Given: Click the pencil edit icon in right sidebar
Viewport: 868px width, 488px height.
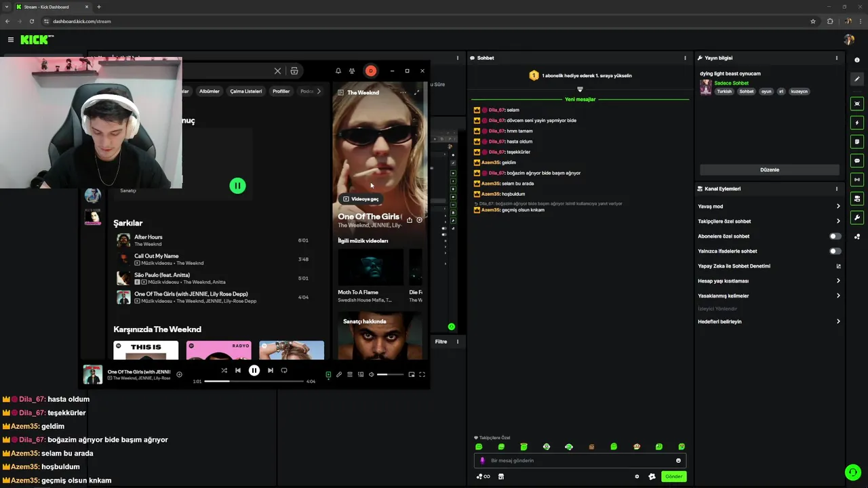Looking at the screenshot, I should coord(857,79).
